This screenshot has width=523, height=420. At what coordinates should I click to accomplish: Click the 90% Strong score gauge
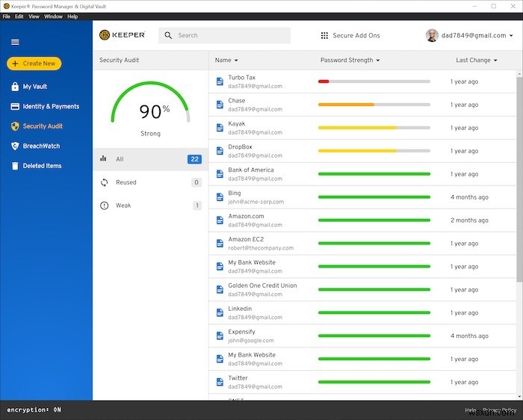point(150,109)
